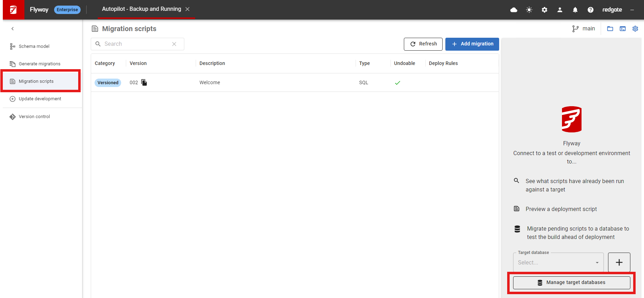The height and width of the screenshot is (298, 644).
Task: Open the terminal console icon
Action: (622, 29)
